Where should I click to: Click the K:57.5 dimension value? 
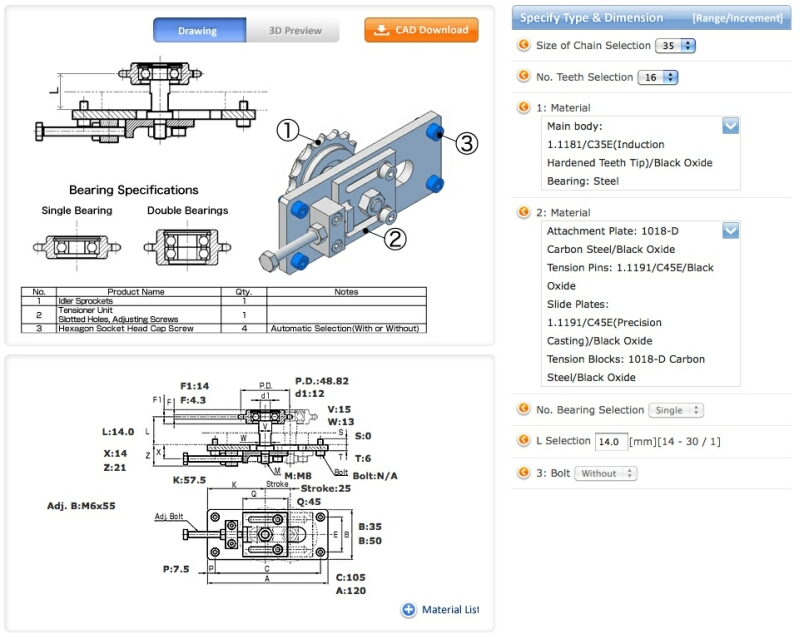pos(189,480)
